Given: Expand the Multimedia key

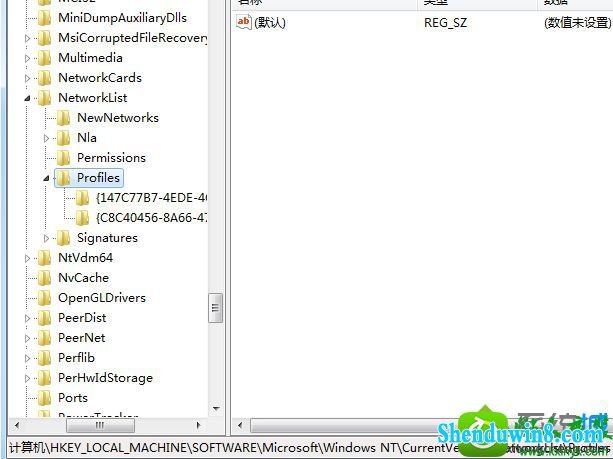Looking at the screenshot, I should coord(27,58).
